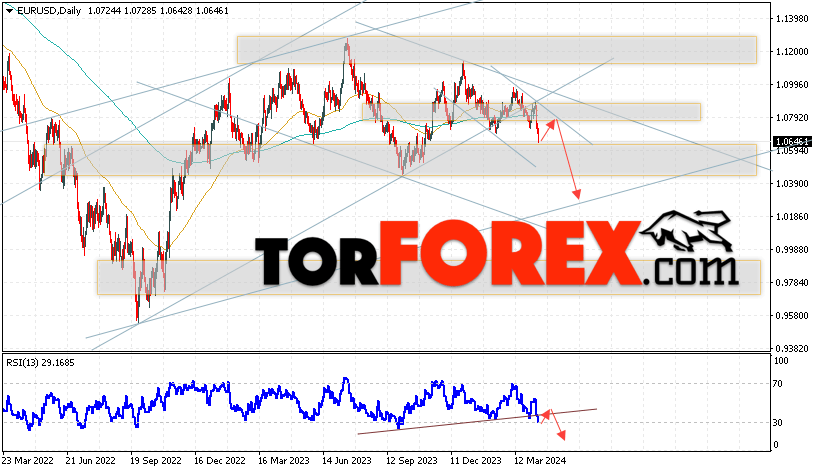Open the chart menu triangle beside EURUSD

[9, 11]
